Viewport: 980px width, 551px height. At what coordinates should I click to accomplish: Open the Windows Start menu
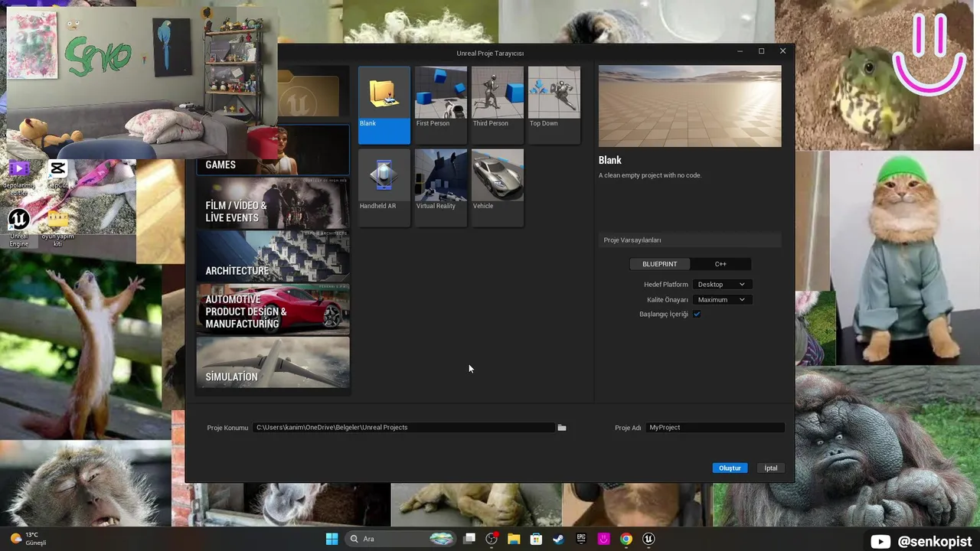tap(332, 539)
